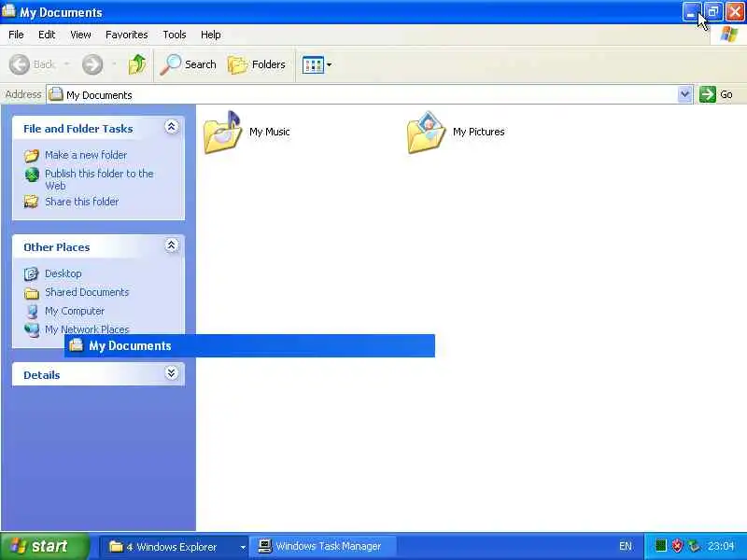The image size is (747, 560).
Task: Go to My Computer link
Action: [75, 311]
